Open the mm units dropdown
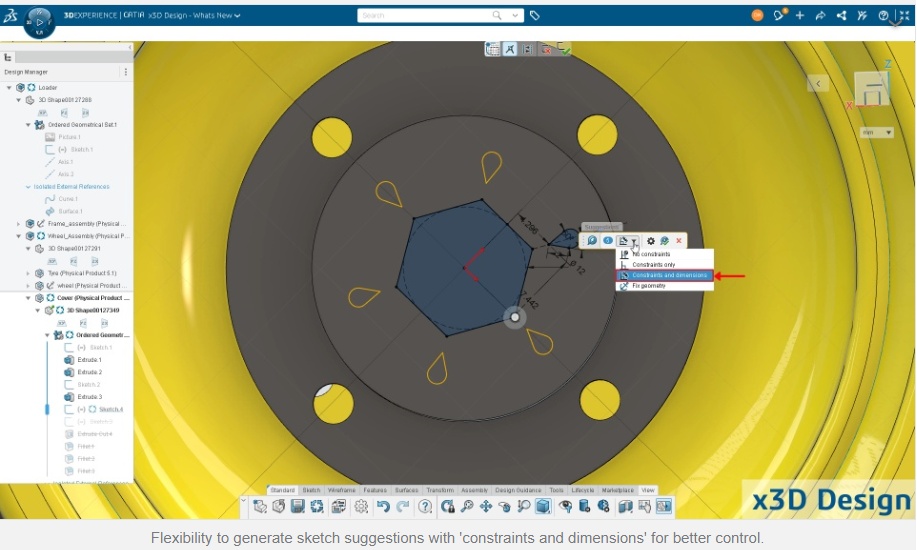 click(876, 133)
